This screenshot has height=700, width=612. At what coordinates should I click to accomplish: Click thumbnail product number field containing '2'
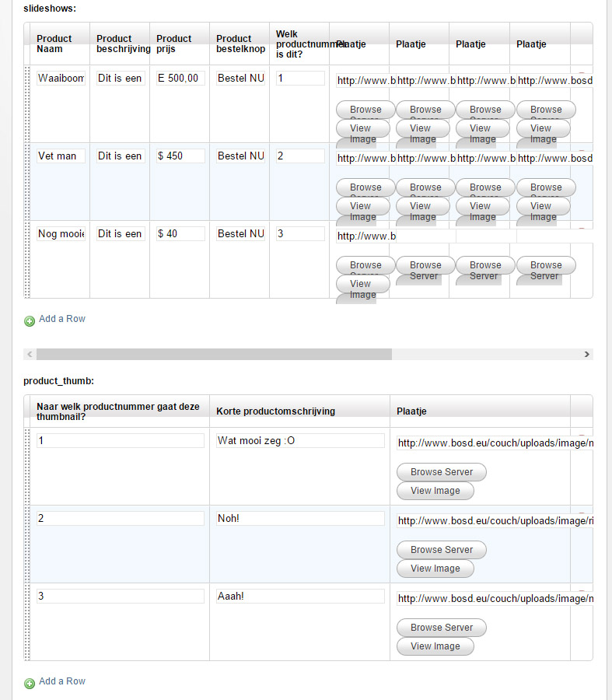point(121,518)
